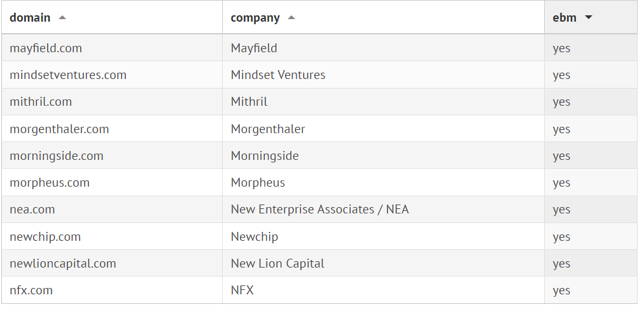
Task: Click the ebm value for Mayfield
Action: pos(561,48)
